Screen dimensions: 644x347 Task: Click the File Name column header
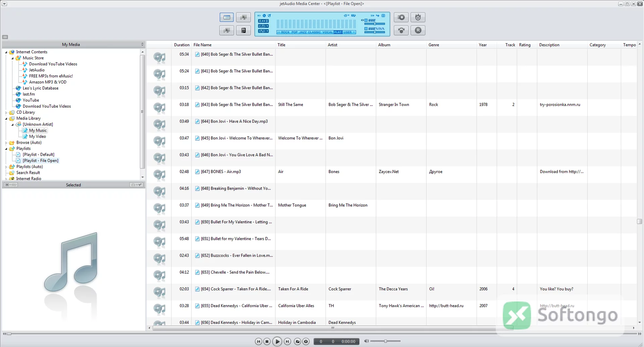[x=233, y=45]
